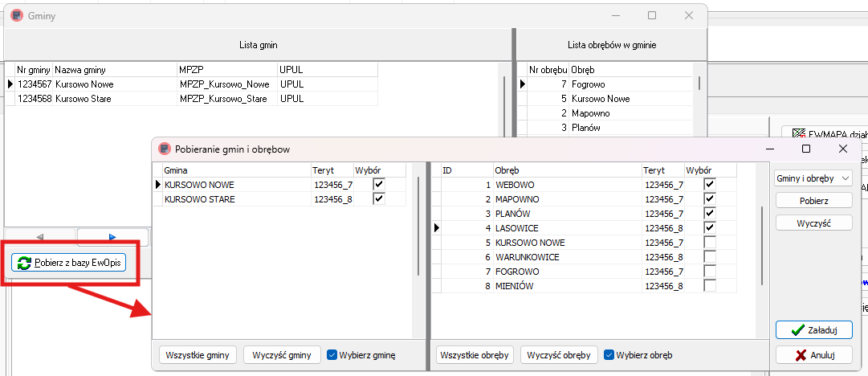This screenshot has width=868, height=376.
Task: Select obręb Kursowo Nowe in Gminy window list
Action: pyautogui.click(x=605, y=99)
